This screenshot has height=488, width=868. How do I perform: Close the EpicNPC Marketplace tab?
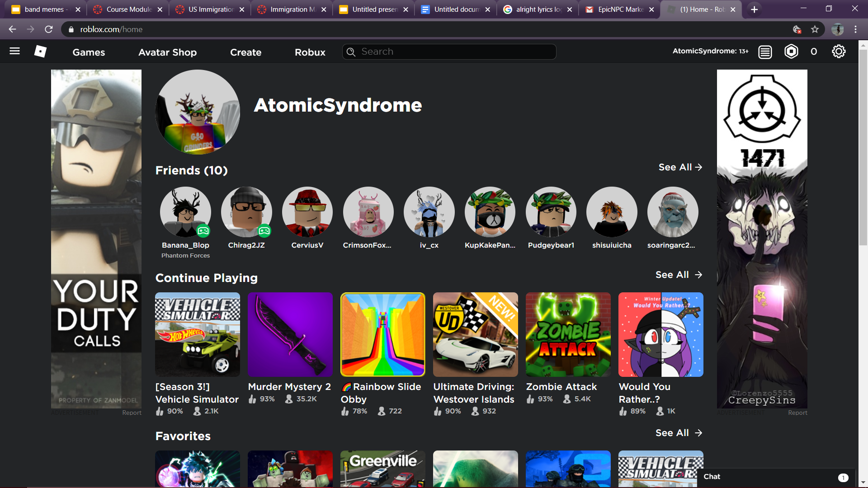click(x=651, y=9)
